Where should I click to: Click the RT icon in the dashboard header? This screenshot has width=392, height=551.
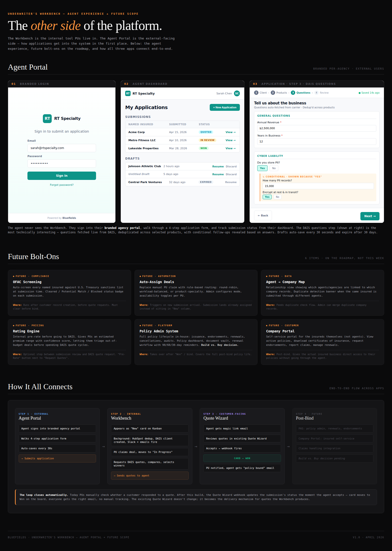[x=128, y=93]
